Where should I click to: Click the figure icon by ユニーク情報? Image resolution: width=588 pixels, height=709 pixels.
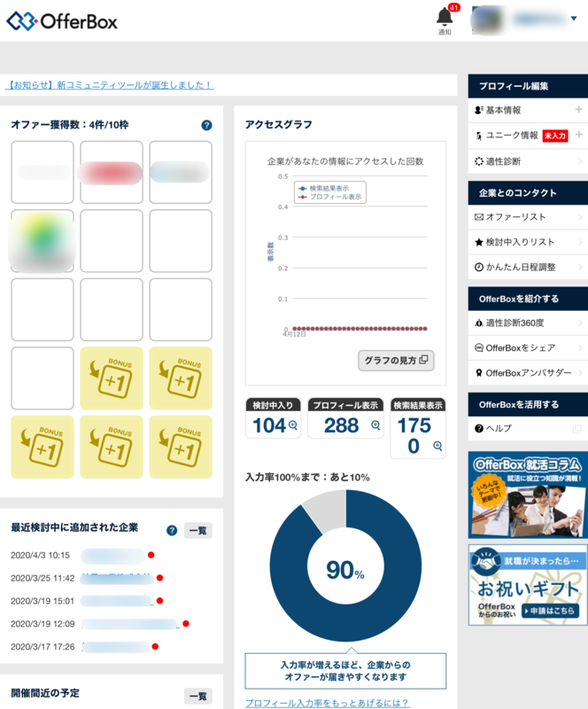pos(479,136)
